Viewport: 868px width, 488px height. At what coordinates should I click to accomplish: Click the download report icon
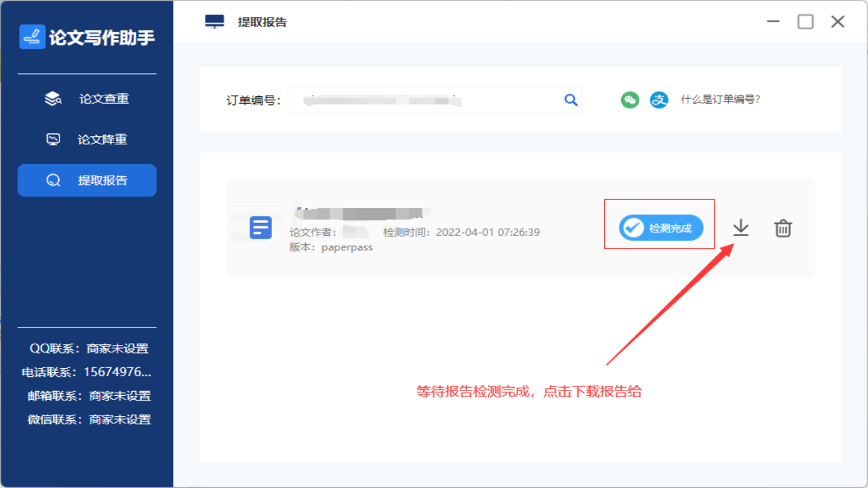(x=741, y=228)
